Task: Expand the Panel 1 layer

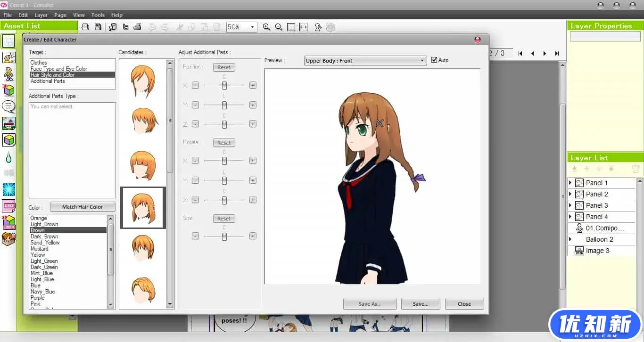Action: [570, 183]
